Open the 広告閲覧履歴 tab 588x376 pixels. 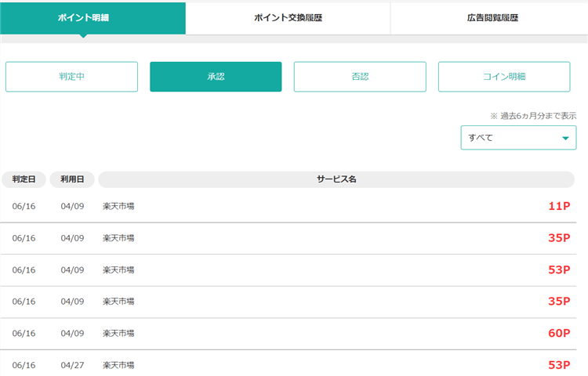pos(487,18)
